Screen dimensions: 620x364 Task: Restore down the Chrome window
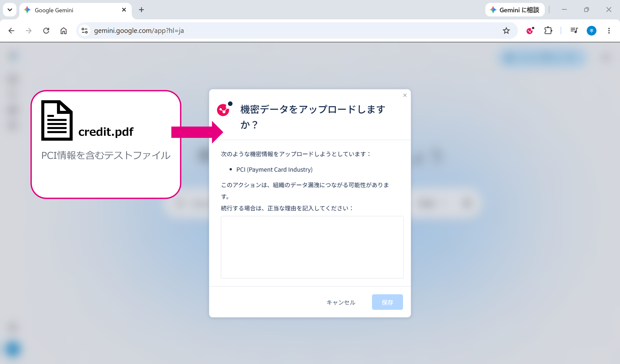pos(587,10)
